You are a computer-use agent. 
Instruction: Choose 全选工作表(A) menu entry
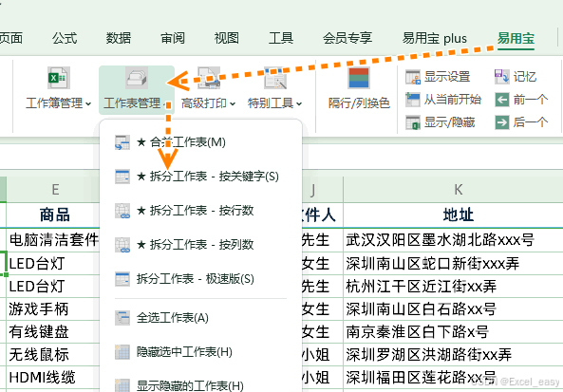(200, 318)
